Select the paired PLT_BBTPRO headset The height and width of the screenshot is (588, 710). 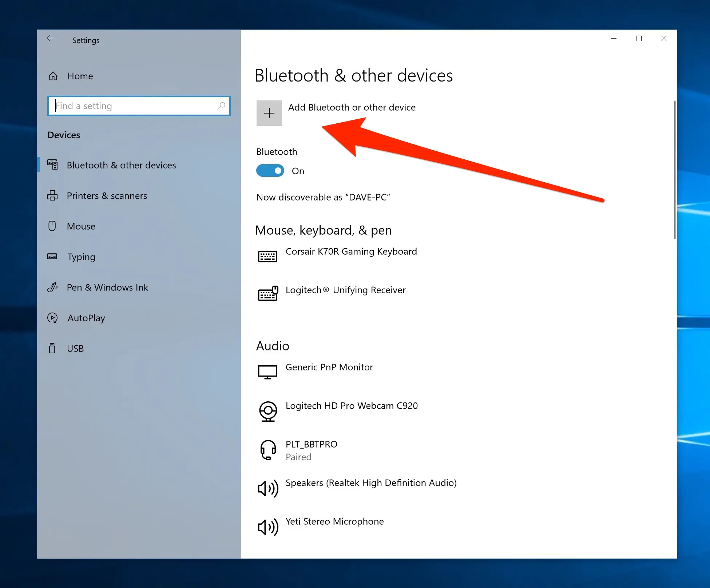[x=311, y=444]
